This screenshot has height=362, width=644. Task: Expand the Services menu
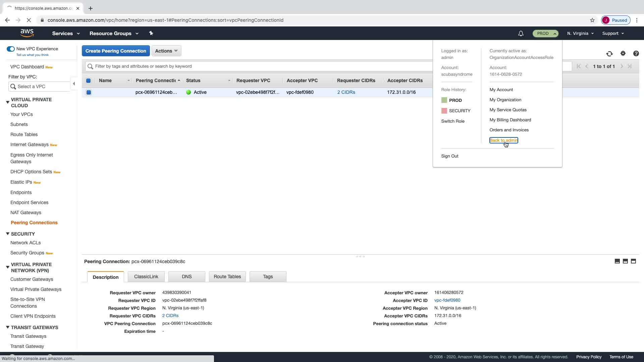66,34
